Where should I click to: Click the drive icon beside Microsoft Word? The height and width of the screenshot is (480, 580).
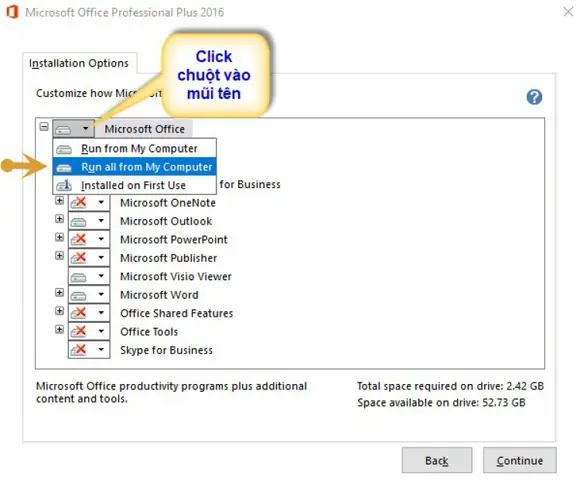[x=78, y=296]
